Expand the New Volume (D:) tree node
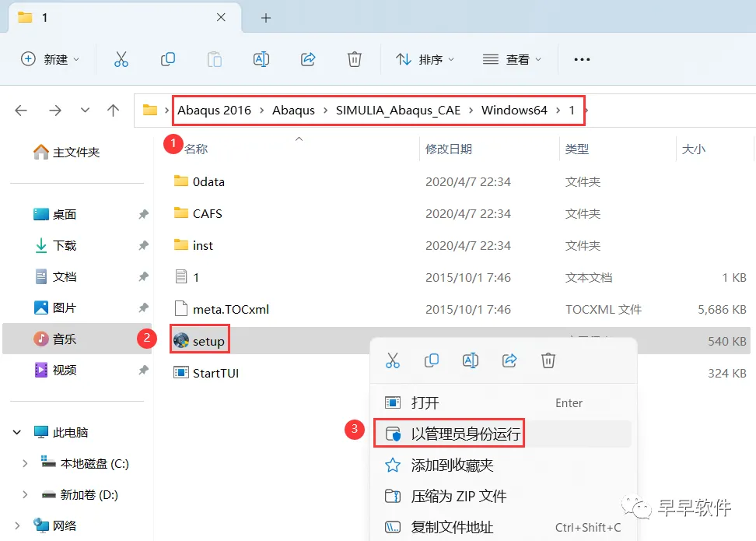Image resolution: width=756 pixels, height=541 pixels. click(x=25, y=494)
